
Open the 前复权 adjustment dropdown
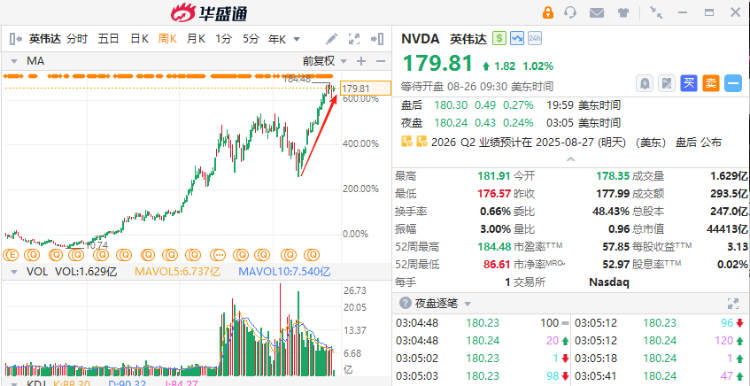[325, 61]
